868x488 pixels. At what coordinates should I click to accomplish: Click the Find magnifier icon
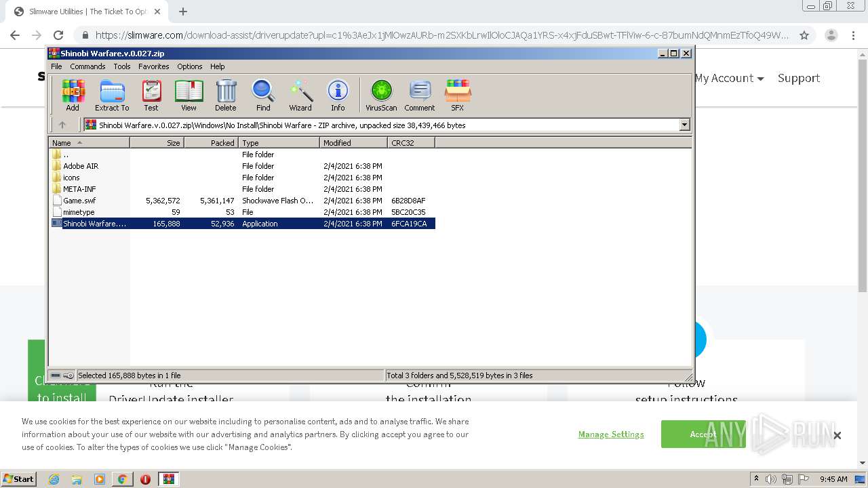point(263,95)
